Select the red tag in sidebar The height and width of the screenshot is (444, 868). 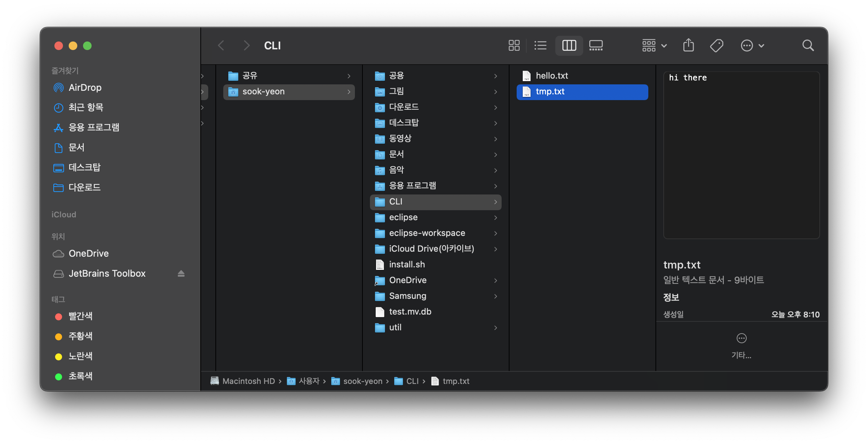coord(80,316)
